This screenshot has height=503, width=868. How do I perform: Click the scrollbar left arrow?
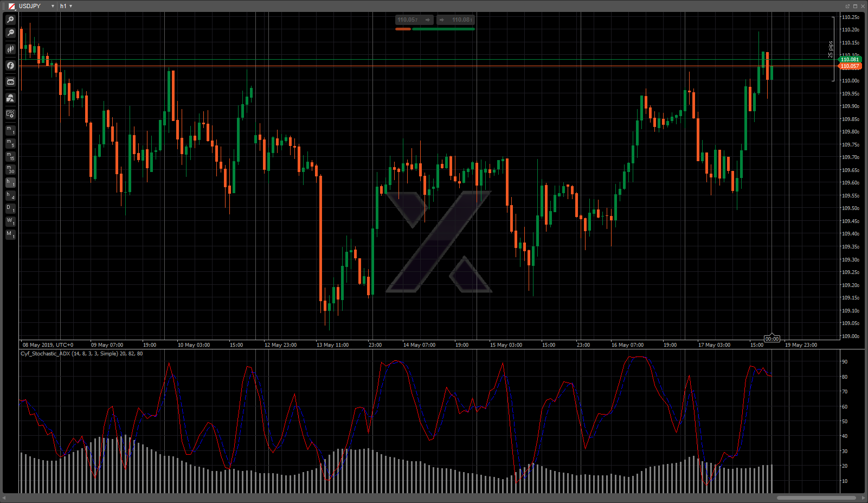point(4,498)
